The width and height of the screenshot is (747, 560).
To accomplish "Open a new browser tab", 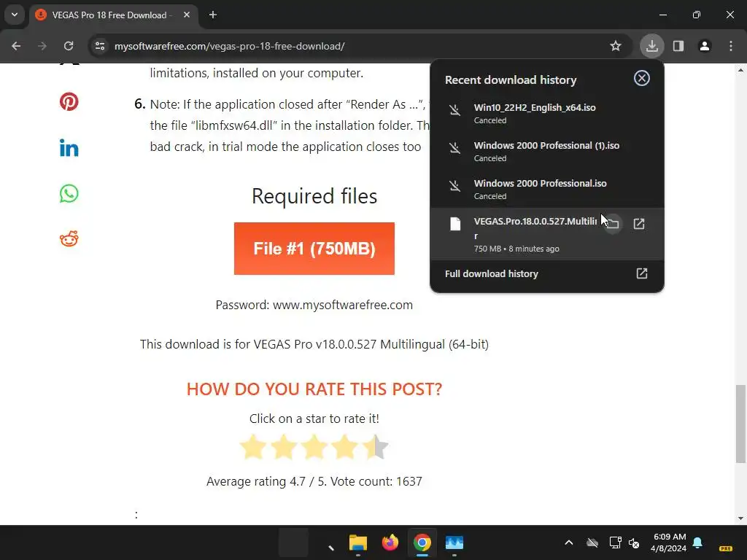I will coord(213,15).
